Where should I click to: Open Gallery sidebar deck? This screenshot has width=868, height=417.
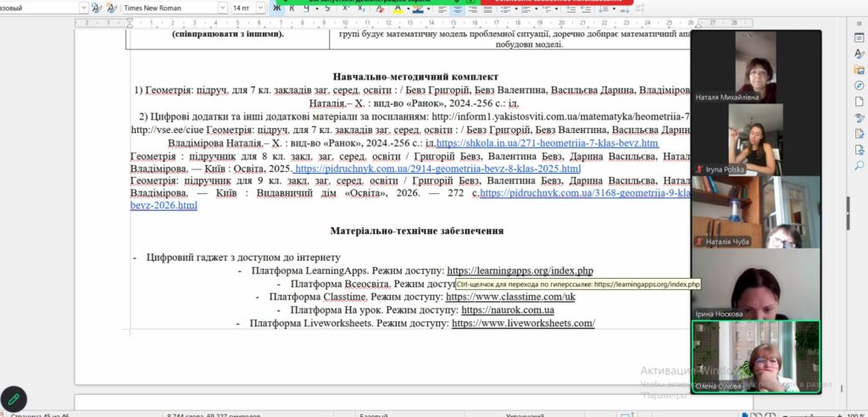pyautogui.click(x=860, y=69)
